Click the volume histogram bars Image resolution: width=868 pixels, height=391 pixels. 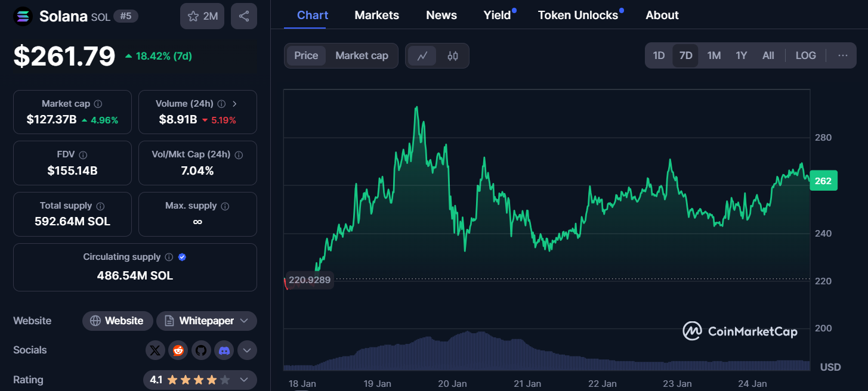[x=546, y=352]
